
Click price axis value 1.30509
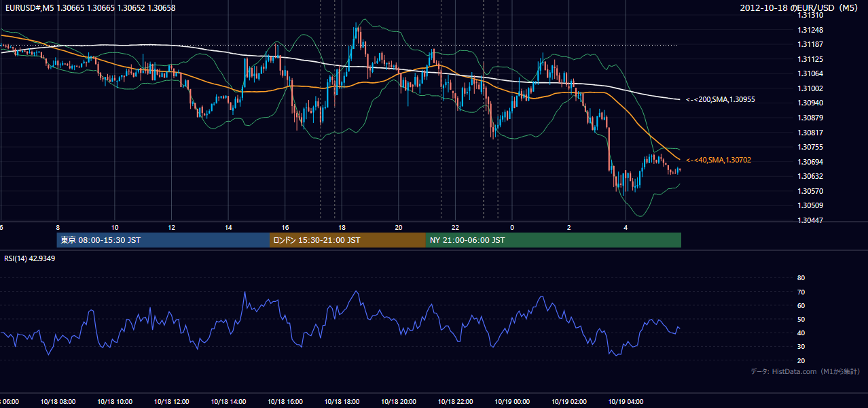coord(810,205)
